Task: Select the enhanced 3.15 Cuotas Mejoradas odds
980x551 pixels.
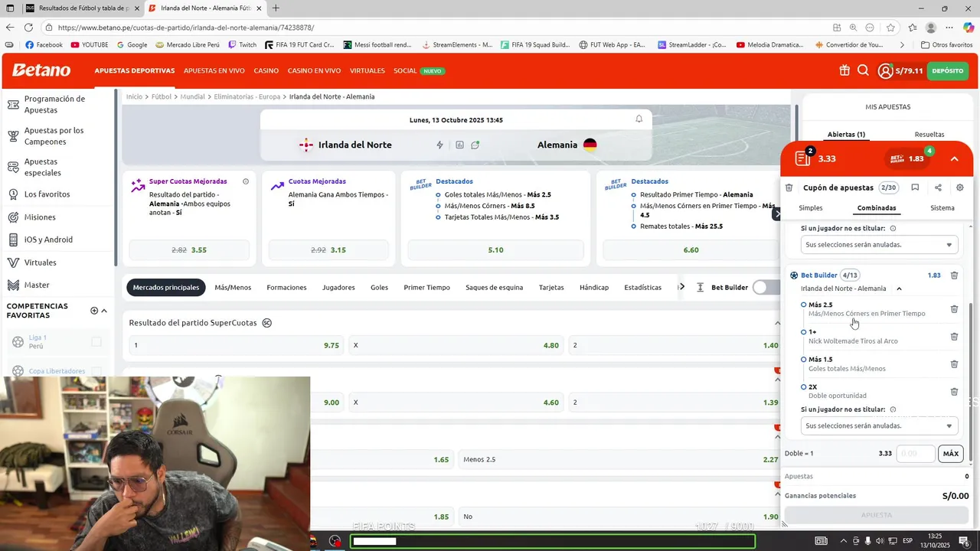Action: [328, 250]
